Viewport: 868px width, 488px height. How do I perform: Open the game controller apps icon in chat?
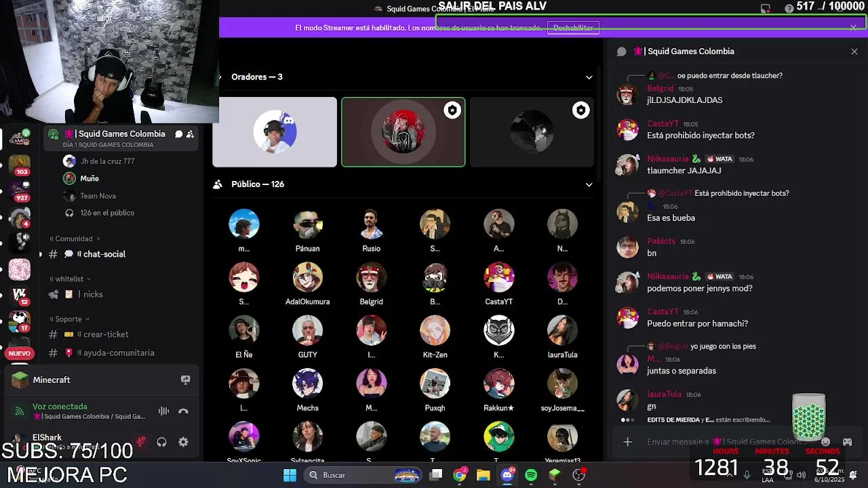click(847, 442)
